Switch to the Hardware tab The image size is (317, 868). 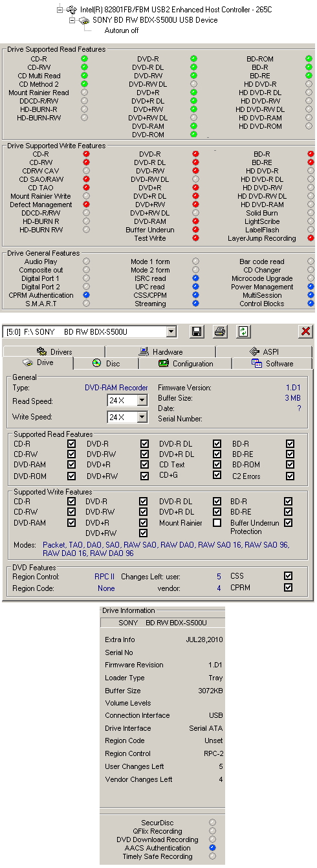tap(160, 351)
